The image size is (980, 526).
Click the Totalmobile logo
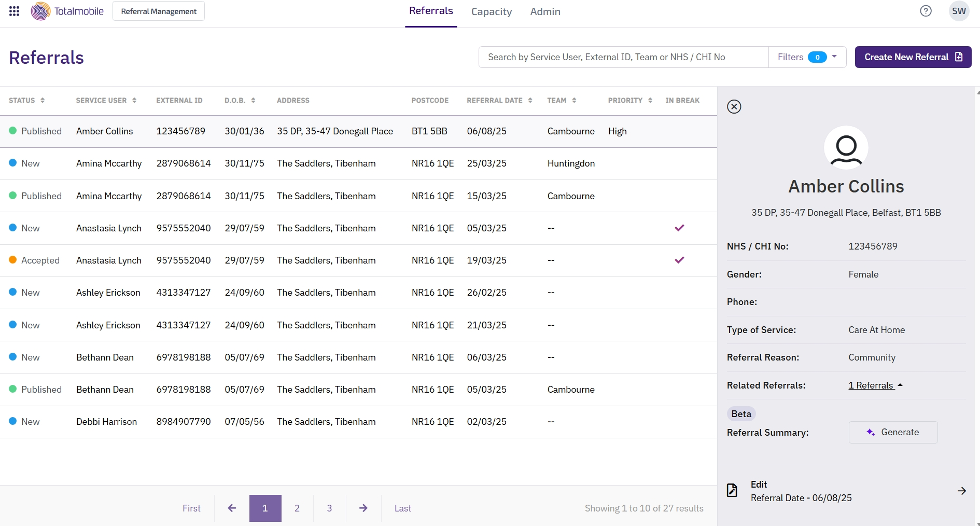point(67,11)
